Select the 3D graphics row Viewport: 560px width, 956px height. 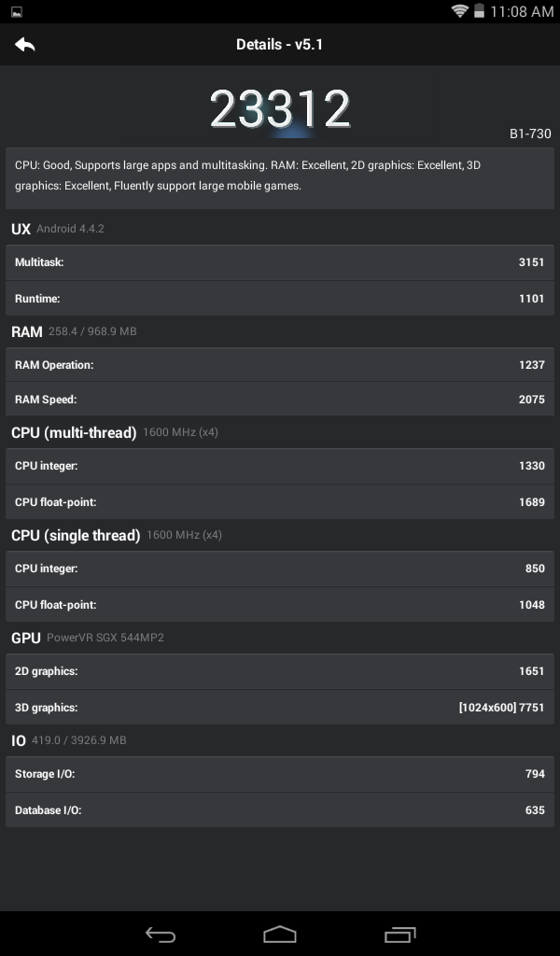coord(280,708)
